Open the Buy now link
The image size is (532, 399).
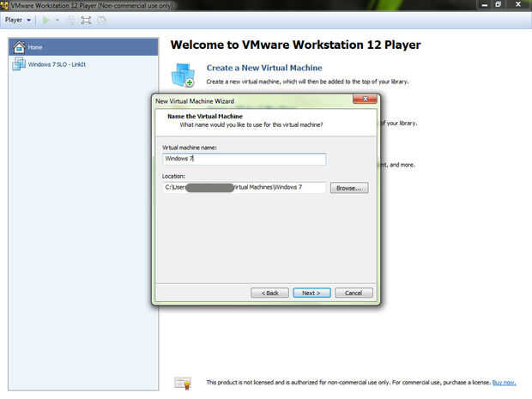(x=504, y=383)
